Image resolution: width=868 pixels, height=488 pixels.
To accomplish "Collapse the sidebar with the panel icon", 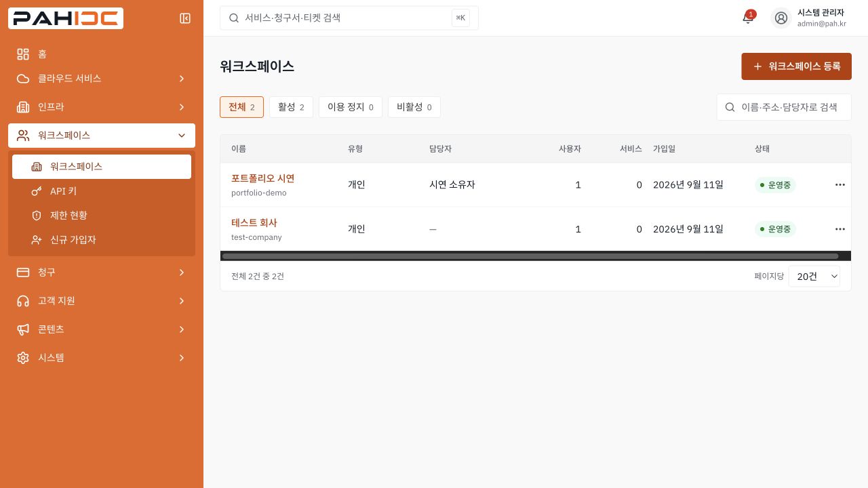I will tap(185, 18).
